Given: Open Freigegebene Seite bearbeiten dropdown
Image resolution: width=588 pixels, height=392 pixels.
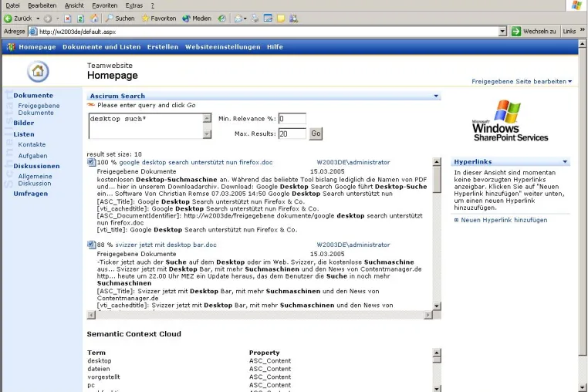Looking at the screenshot, I should 522,81.
